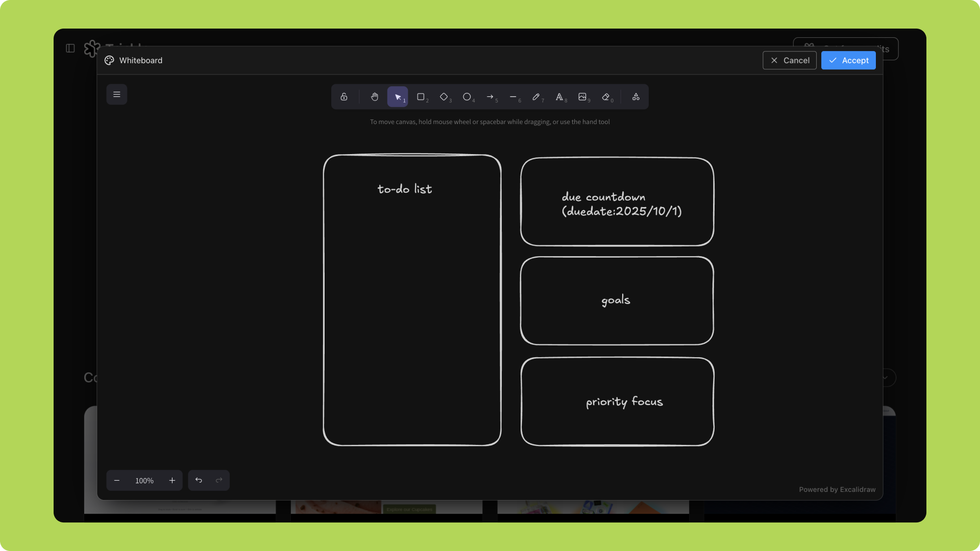Undo the last whiteboard action
980x551 pixels.
coord(199,481)
